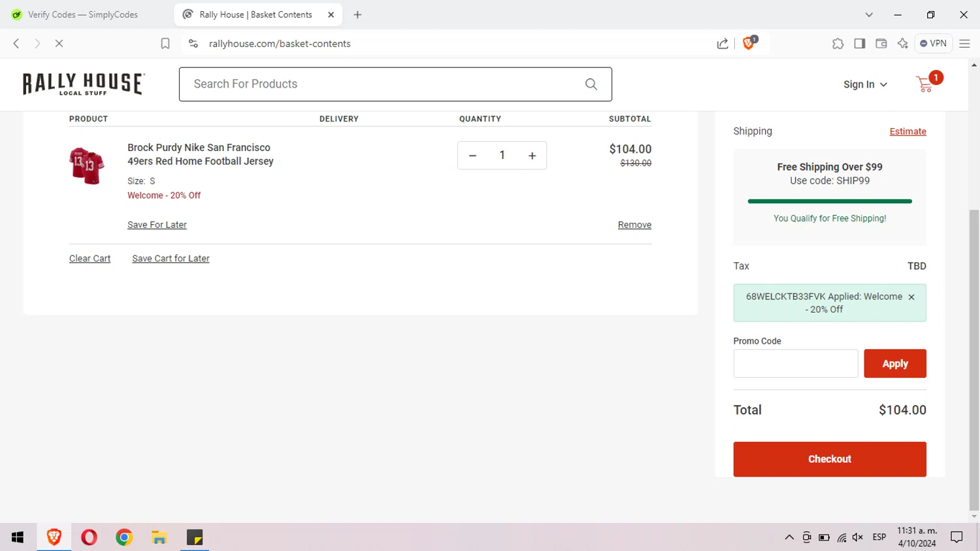Decrease jersey quantity with minus button
This screenshot has width=980, height=551.
click(x=472, y=156)
